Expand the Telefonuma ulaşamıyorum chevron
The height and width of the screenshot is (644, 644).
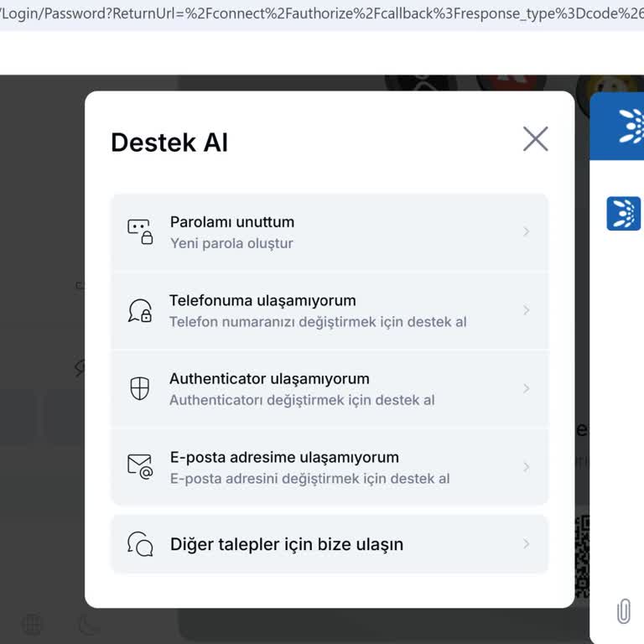(526, 310)
